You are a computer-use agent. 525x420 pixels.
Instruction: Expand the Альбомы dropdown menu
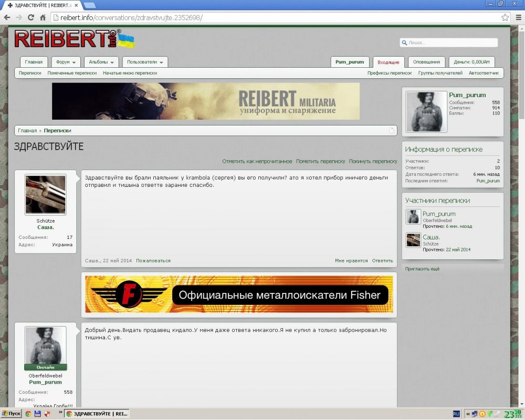click(x=101, y=62)
